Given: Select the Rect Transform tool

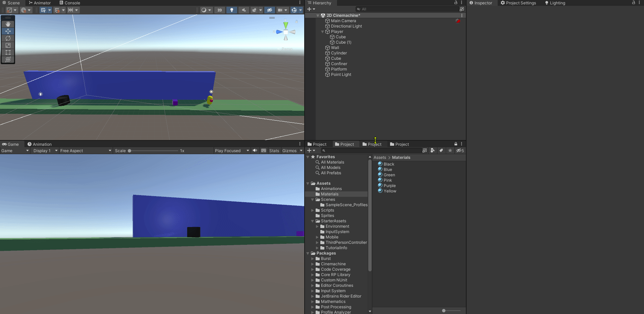Looking at the screenshot, I should coord(8,52).
